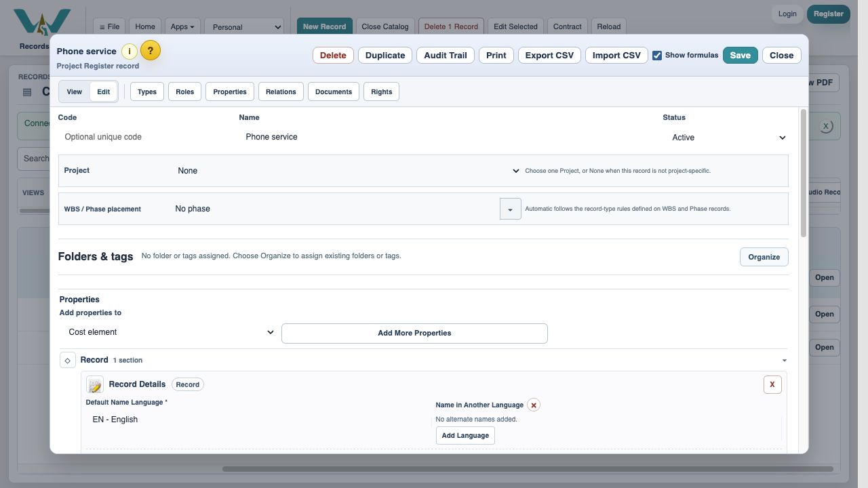
Task: Open the Cost element dropdown under Add properties to
Action: coord(170,332)
